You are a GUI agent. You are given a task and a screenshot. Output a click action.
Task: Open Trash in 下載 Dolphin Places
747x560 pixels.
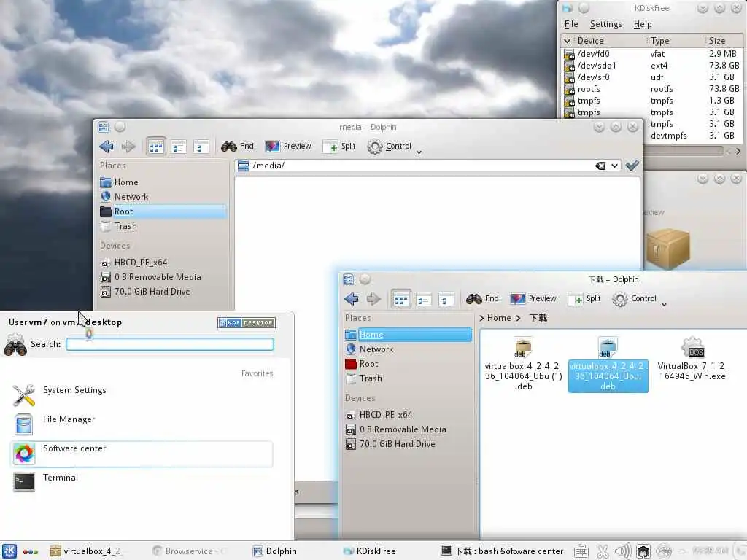(x=408, y=378)
